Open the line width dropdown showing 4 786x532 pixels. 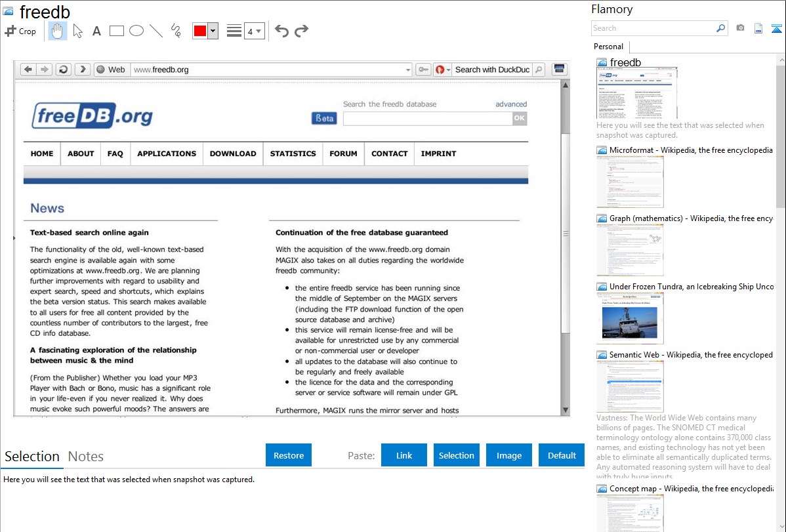tap(255, 31)
